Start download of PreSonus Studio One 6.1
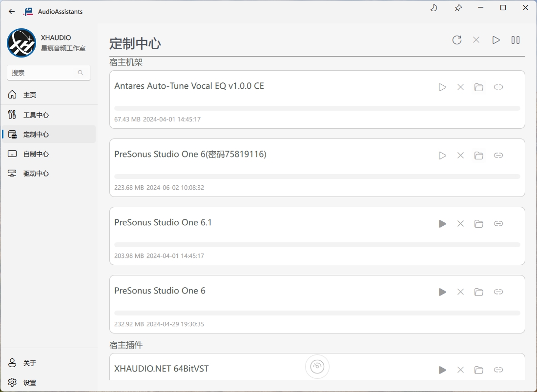The width and height of the screenshot is (537, 392). click(x=442, y=224)
